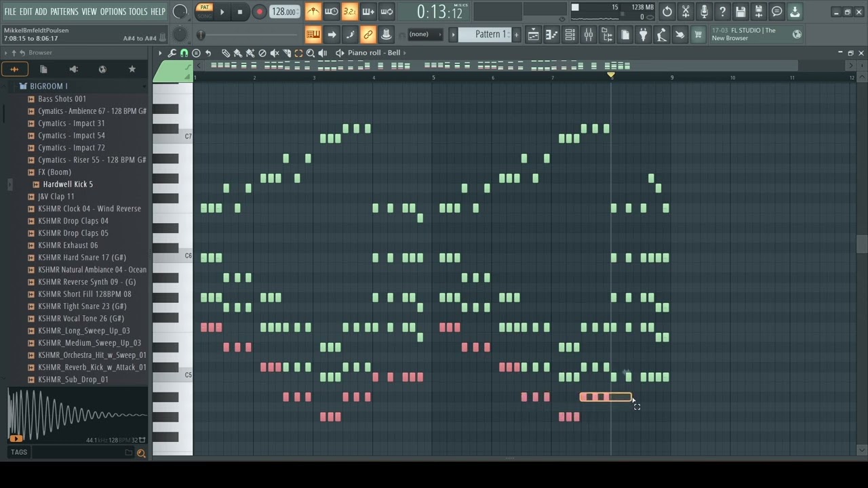Screen dimensions: 868x488
Task: Toggle the recording countdown
Action: [349, 12]
